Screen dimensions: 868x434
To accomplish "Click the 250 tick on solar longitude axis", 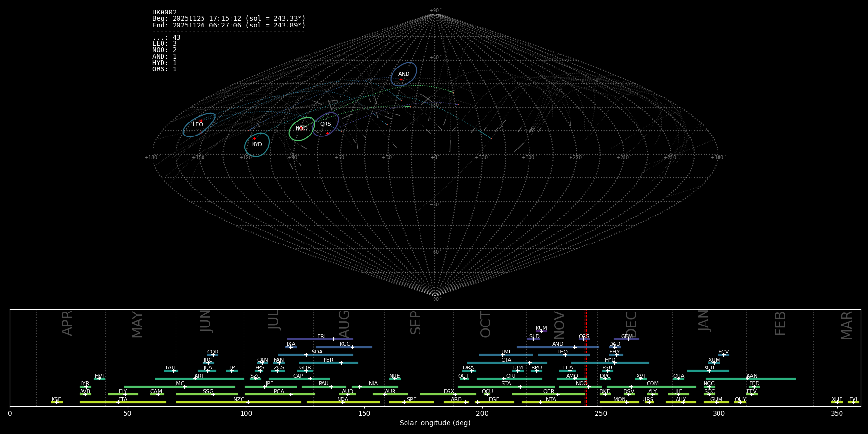I will click(600, 413).
